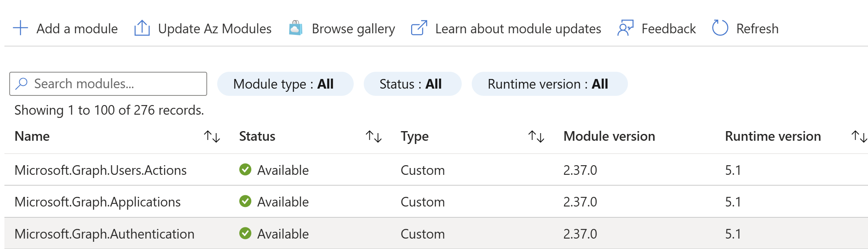This screenshot has width=868, height=249.
Task: Click runtime 5.1 in Applications row
Action: (733, 202)
